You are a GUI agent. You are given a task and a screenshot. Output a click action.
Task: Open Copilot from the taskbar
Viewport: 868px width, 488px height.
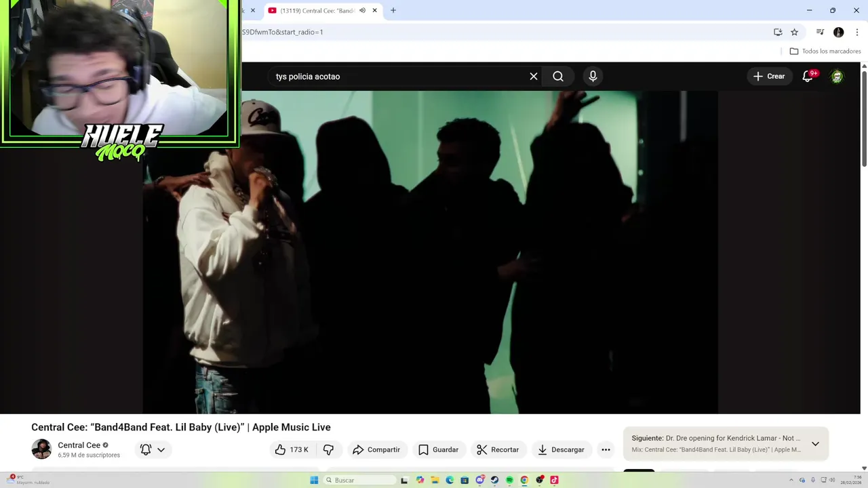pyautogui.click(x=420, y=480)
